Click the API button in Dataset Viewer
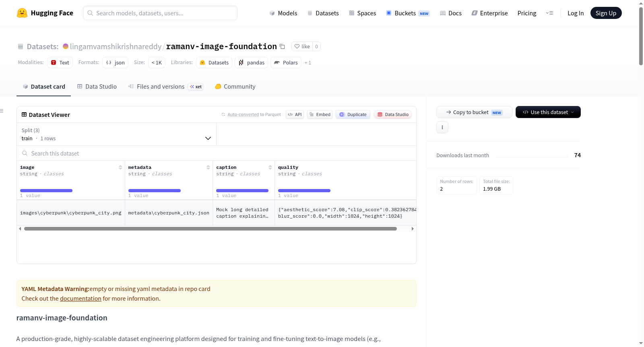The image size is (644, 347). [x=295, y=114]
